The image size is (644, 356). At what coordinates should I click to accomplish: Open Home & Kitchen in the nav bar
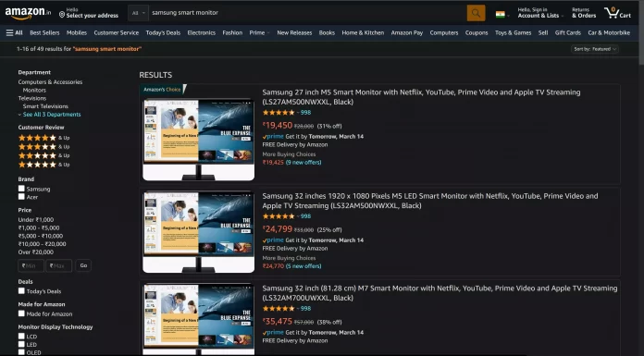point(363,33)
